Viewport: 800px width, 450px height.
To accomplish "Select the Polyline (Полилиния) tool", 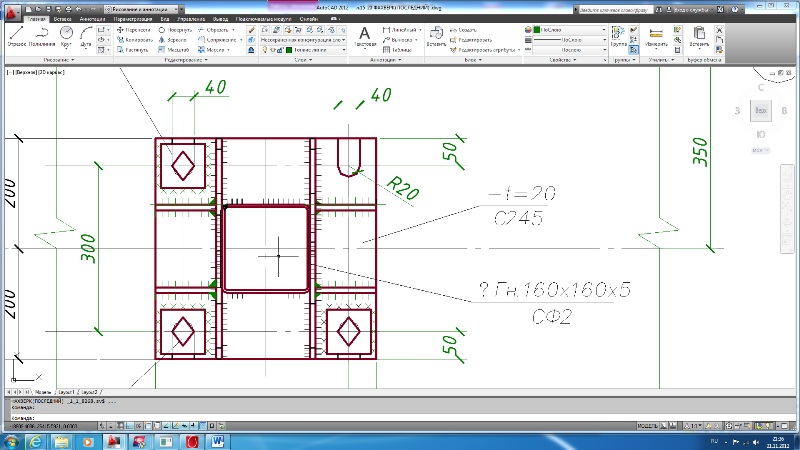I will (42, 36).
